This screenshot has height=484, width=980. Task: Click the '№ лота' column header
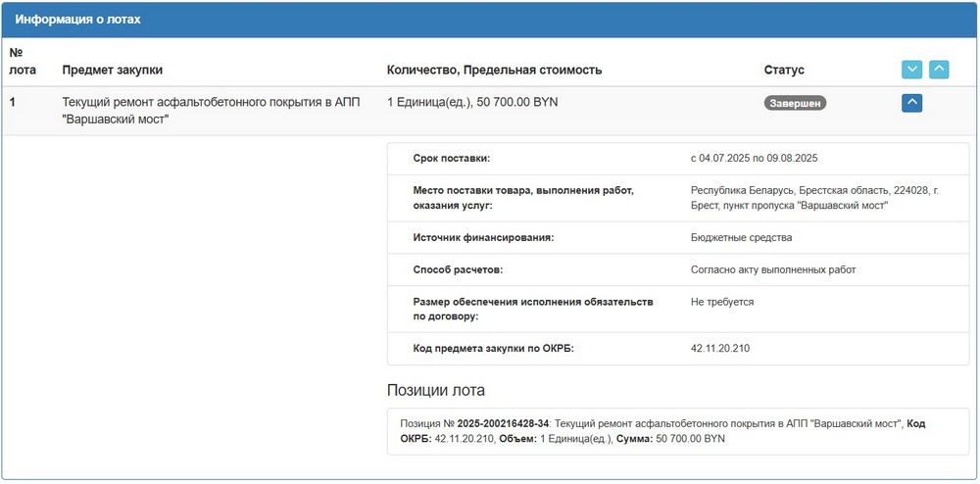point(22,61)
